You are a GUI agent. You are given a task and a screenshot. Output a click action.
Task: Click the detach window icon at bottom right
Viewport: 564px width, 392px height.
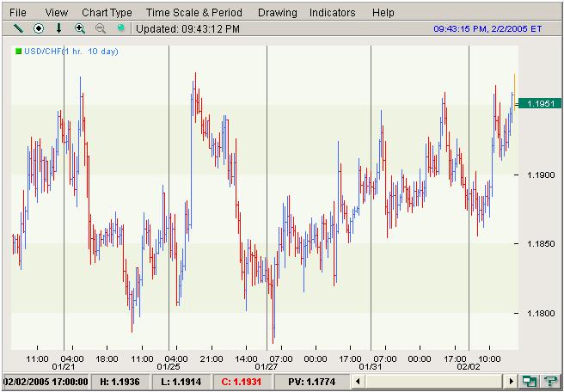point(529,382)
